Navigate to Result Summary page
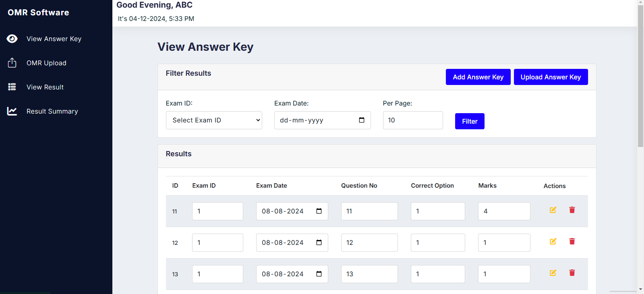The width and height of the screenshot is (644, 294). pyautogui.click(x=52, y=111)
